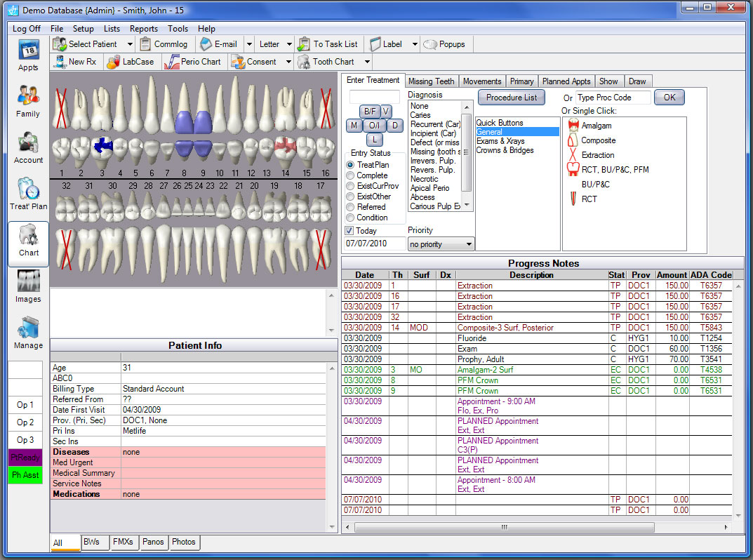Open the Images module

point(28,286)
